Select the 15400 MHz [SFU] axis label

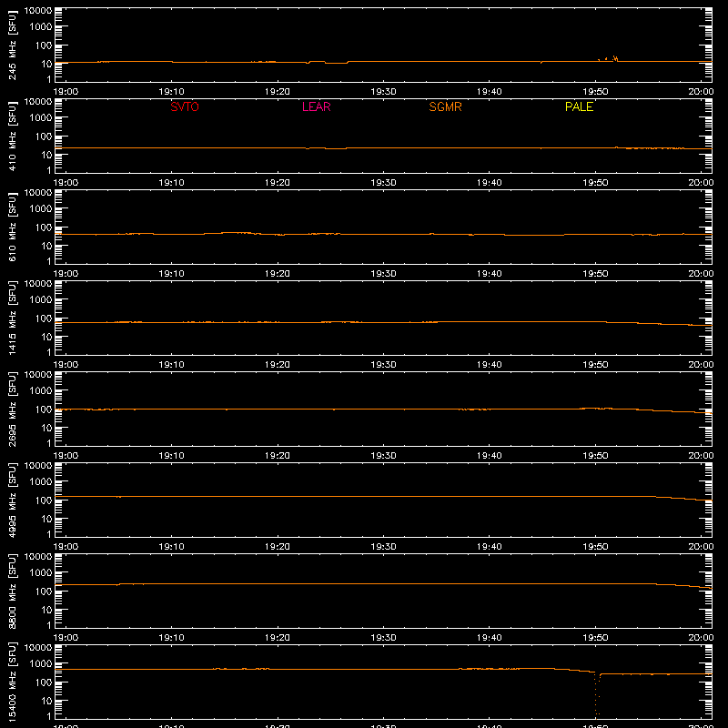click(x=12, y=682)
